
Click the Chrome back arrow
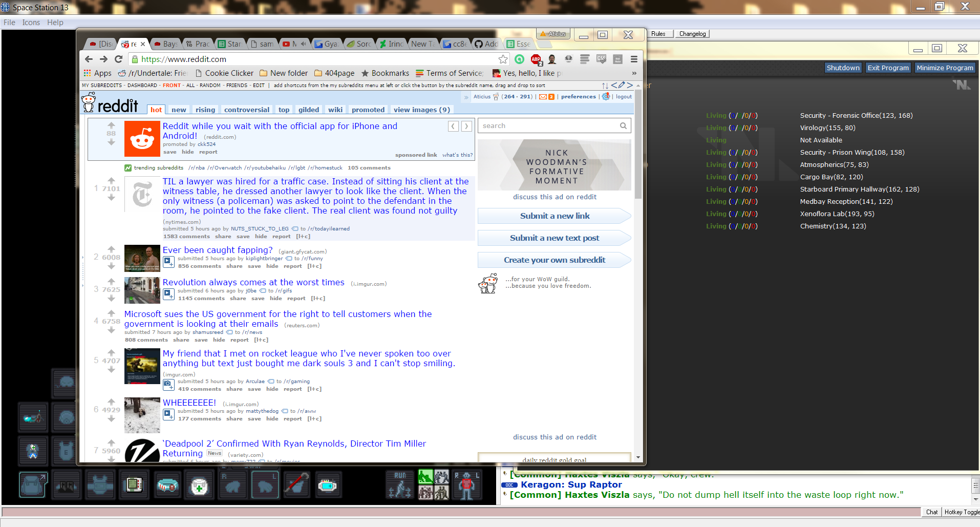89,59
